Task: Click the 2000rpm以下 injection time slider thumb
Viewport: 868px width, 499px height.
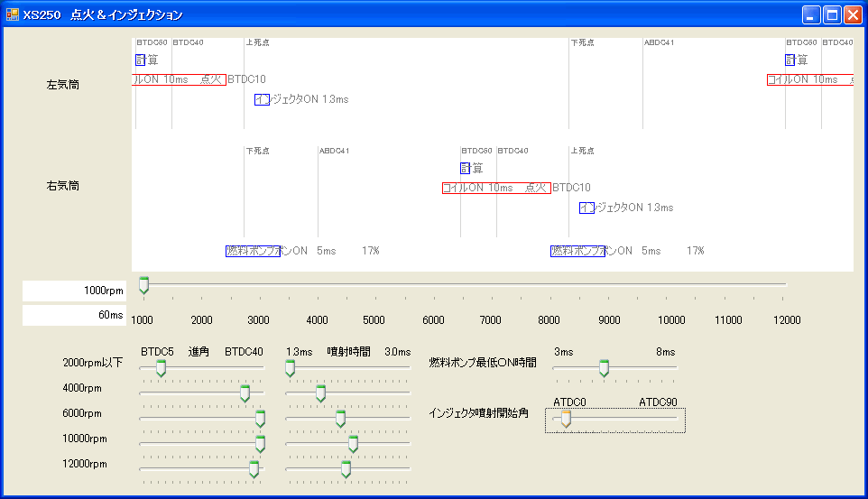Action: 290,368
